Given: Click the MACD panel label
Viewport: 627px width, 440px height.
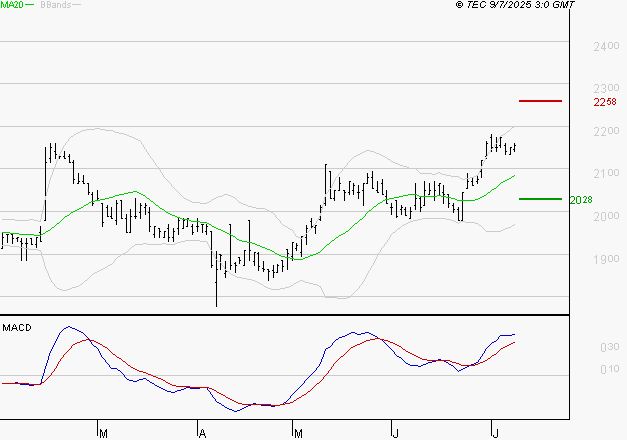Looking at the screenshot, I should coord(16,327).
